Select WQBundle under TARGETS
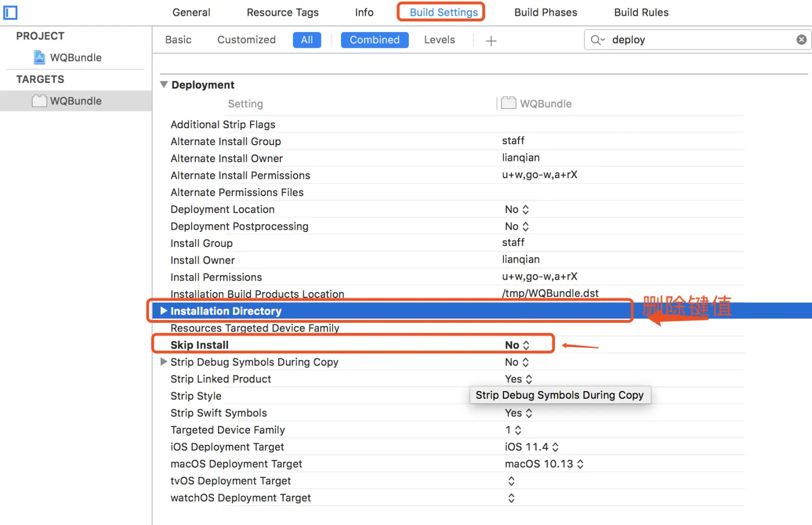The height and width of the screenshot is (525, 812). coord(75,101)
